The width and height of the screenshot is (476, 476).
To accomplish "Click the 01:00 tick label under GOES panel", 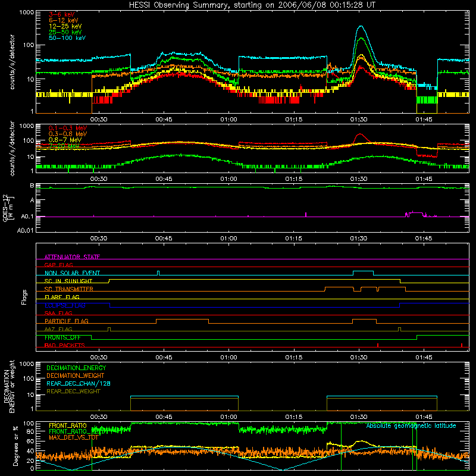I will pos(228,239).
